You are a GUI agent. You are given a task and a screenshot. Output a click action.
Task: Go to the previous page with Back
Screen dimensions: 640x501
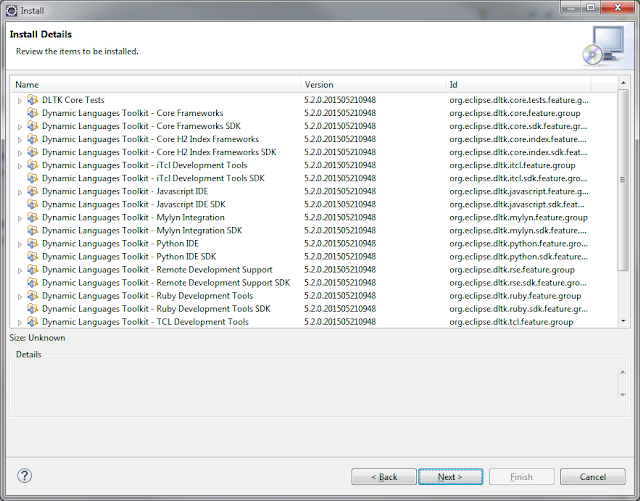click(384, 477)
